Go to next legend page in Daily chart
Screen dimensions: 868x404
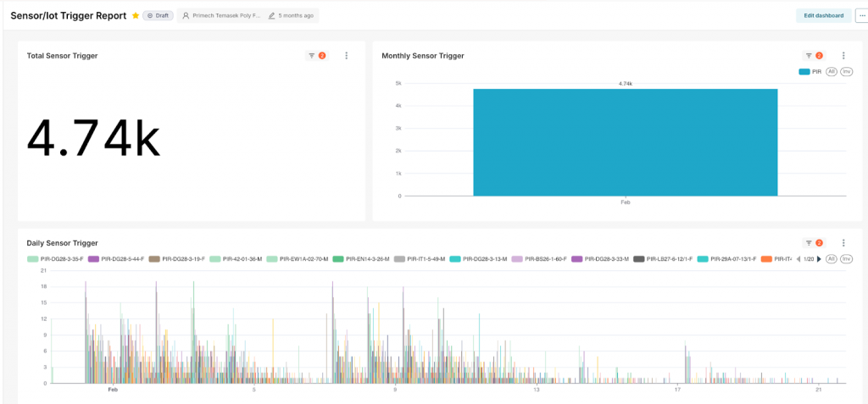point(819,258)
